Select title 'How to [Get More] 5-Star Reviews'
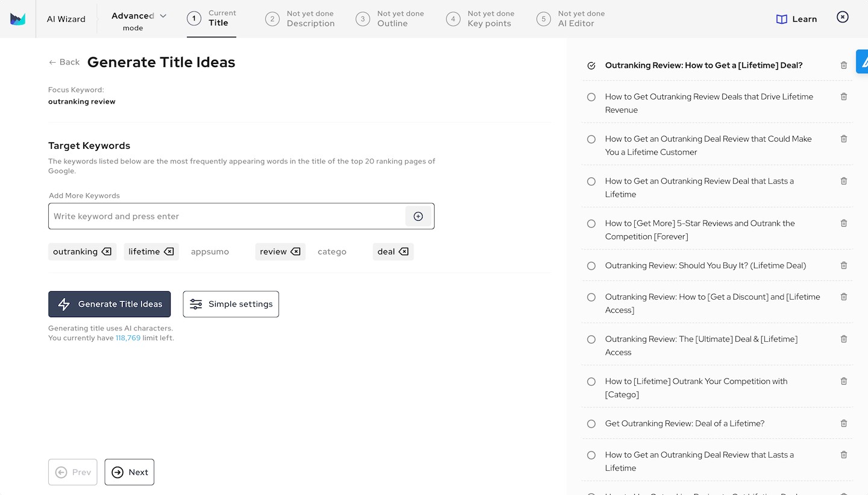Screen dimensions: 868x495 pyautogui.click(x=591, y=224)
